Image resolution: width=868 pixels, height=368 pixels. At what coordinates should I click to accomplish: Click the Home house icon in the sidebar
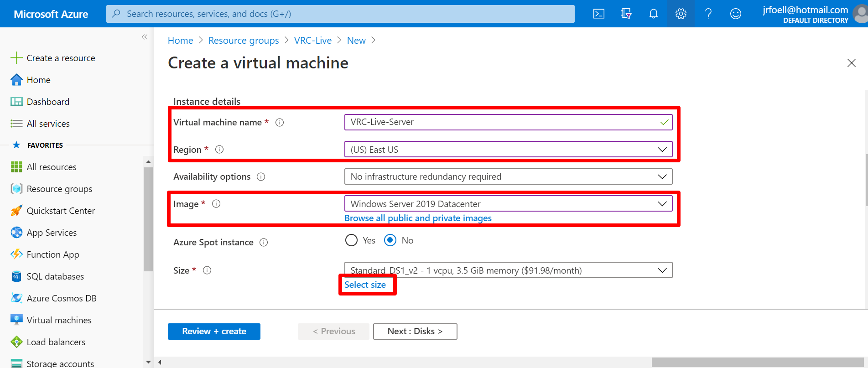pos(16,80)
